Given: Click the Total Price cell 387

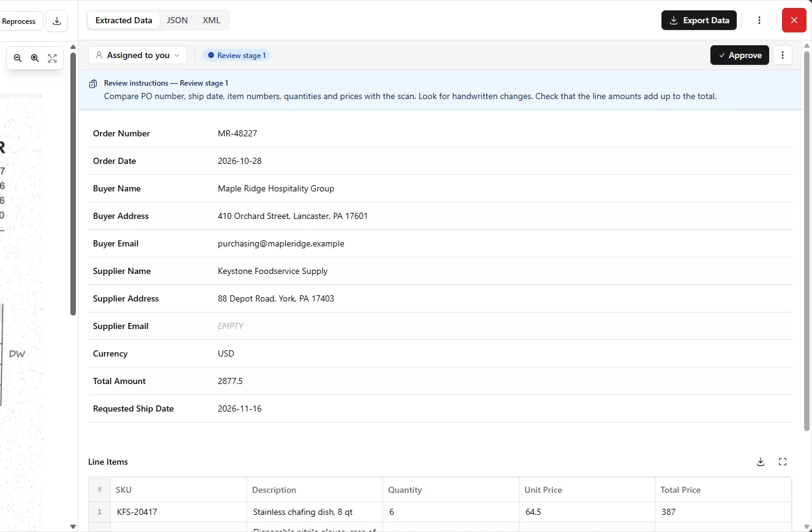Looking at the screenshot, I should [x=723, y=512].
